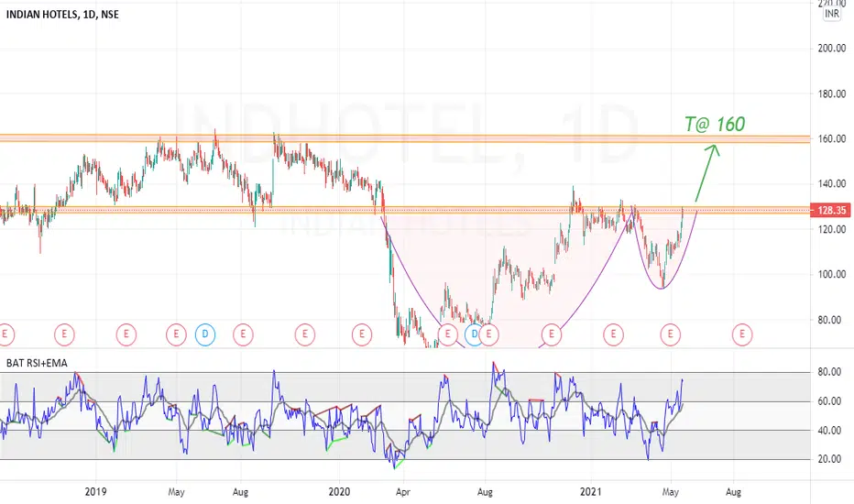Open the earnings marker above May 2021
854x504 pixels.
coord(671,334)
